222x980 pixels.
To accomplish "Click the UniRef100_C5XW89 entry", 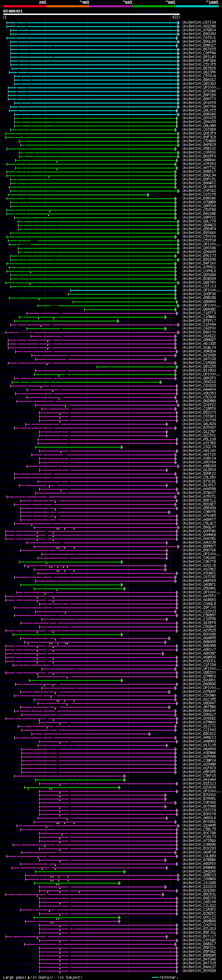I will 199,141.
